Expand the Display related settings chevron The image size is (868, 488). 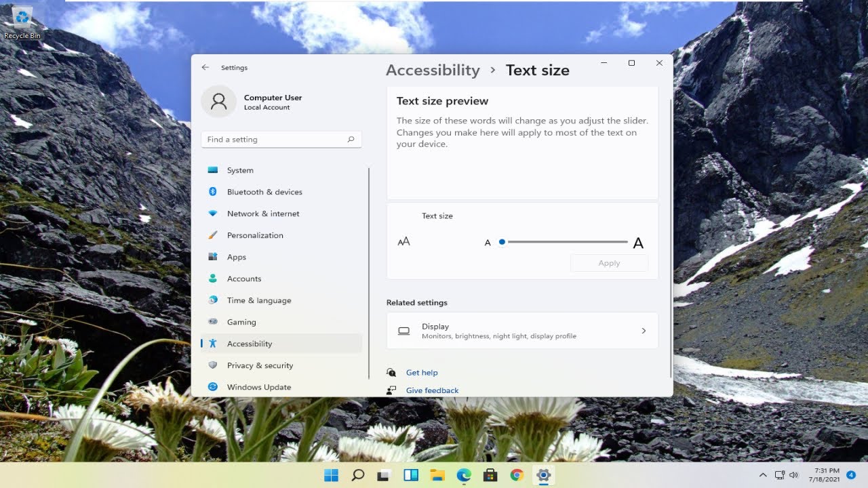(644, 331)
